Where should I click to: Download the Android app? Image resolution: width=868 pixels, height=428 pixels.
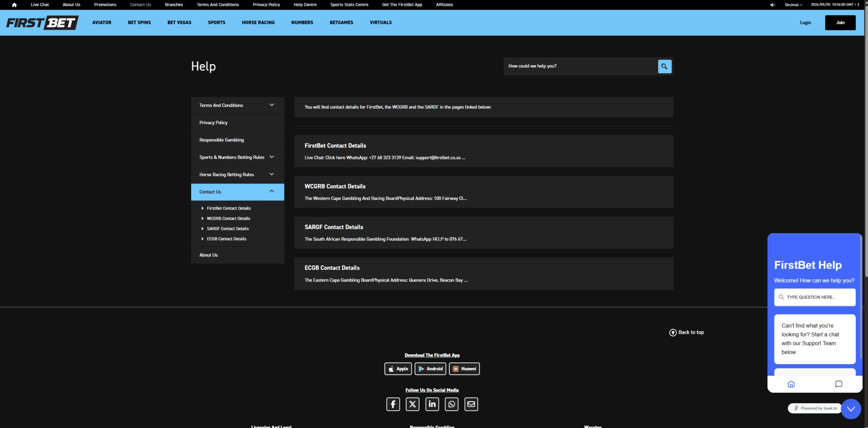430,369
